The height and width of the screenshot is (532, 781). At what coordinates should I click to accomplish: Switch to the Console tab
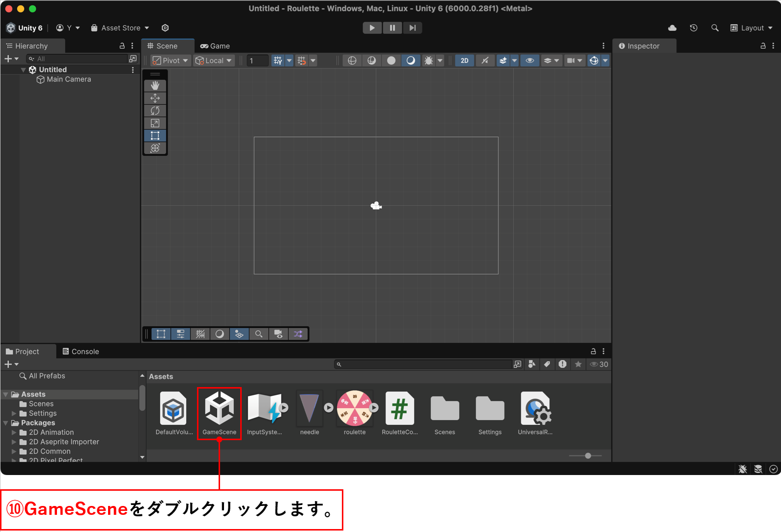point(81,351)
